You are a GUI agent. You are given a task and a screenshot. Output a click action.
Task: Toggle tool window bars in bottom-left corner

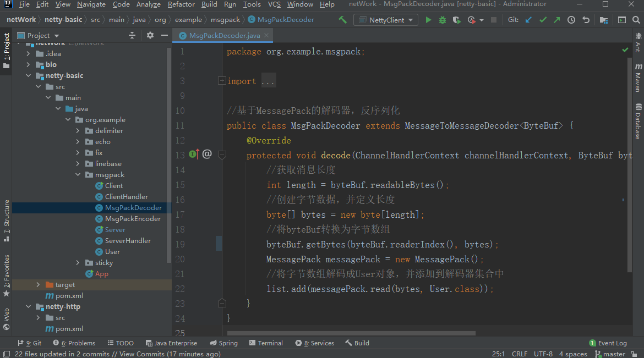(6, 354)
